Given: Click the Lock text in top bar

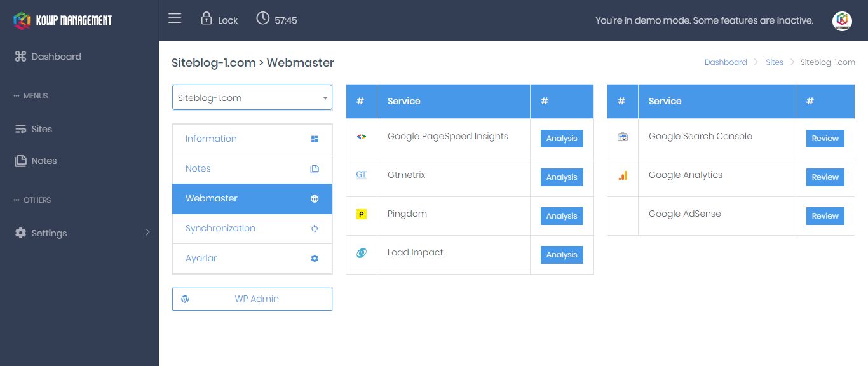Looking at the screenshot, I should 227,20.
